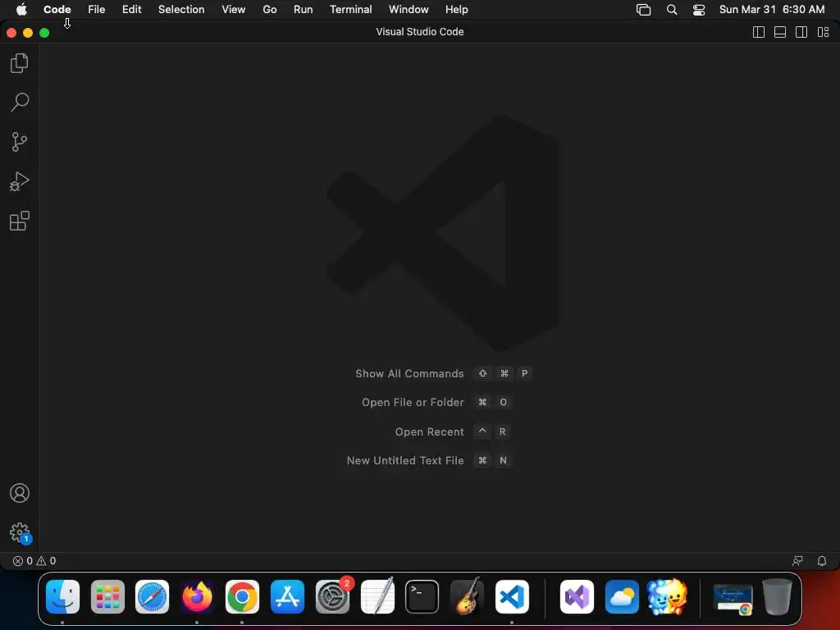
Task: Open the Selection menu
Action: click(181, 10)
